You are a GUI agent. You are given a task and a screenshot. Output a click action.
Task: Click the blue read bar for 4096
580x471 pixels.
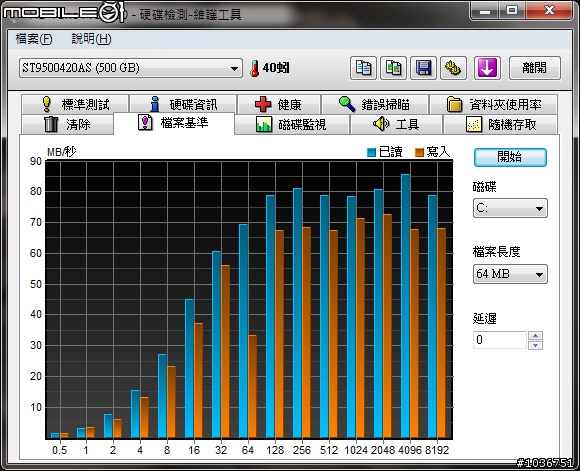coord(405,306)
